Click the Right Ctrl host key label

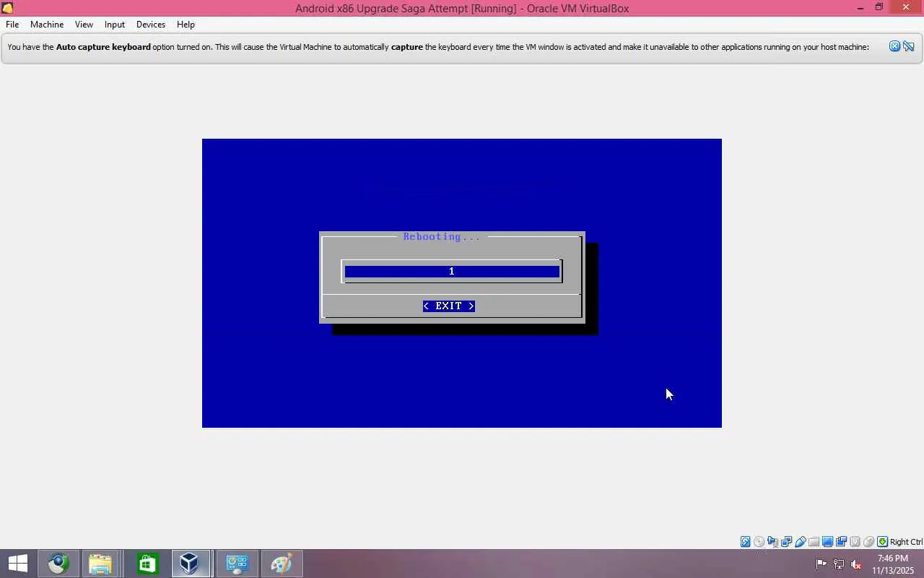click(x=906, y=542)
